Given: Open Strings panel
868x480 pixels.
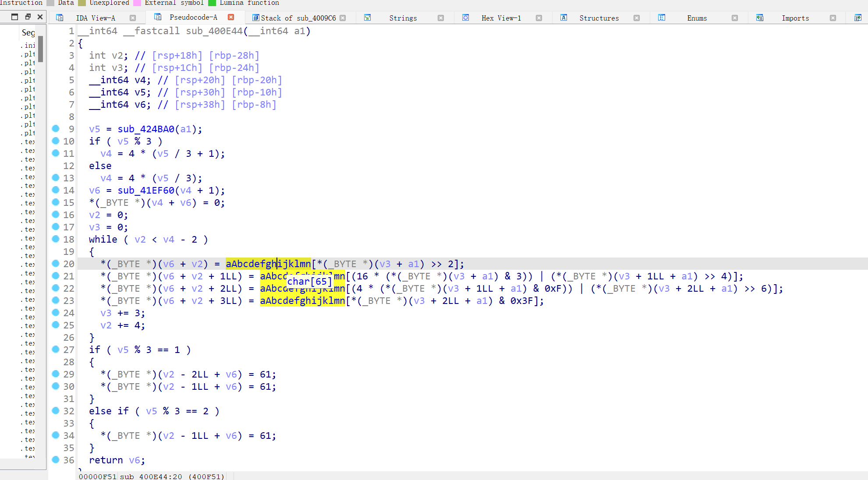Looking at the screenshot, I should 402,18.
